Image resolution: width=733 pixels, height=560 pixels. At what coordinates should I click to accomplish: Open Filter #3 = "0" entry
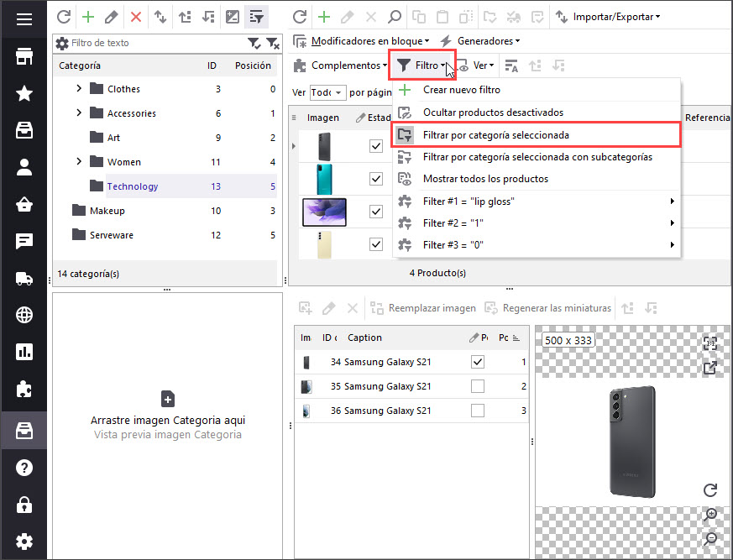click(537, 245)
